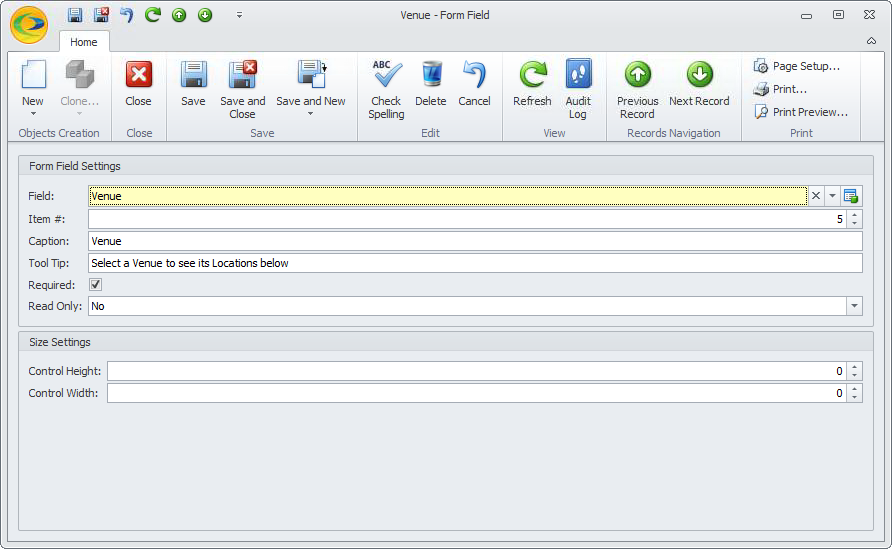Click the Save and Close button
The image size is (892, 549).
point(243,90)
